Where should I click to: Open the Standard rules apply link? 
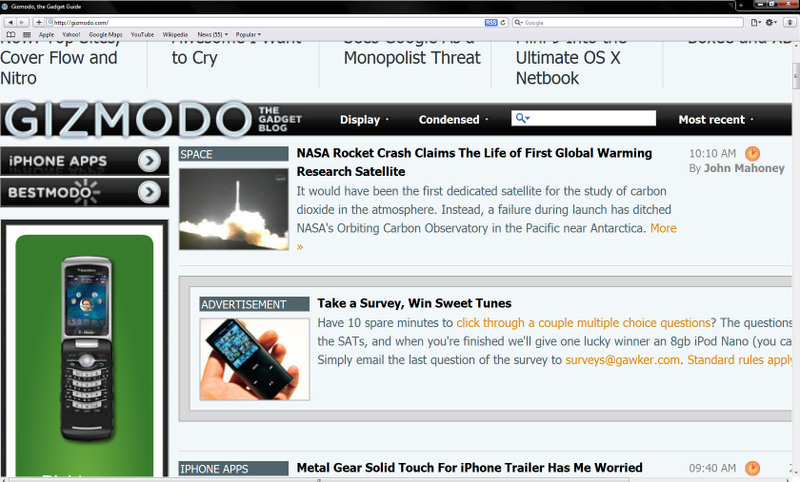click(740, 360)
